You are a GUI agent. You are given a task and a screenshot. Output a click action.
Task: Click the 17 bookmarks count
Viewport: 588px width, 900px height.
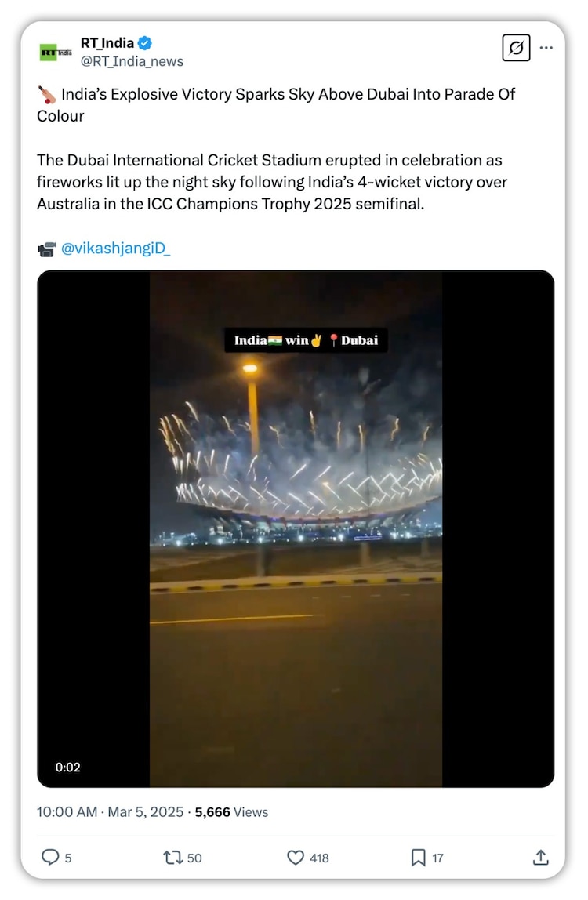click(437, 858)
